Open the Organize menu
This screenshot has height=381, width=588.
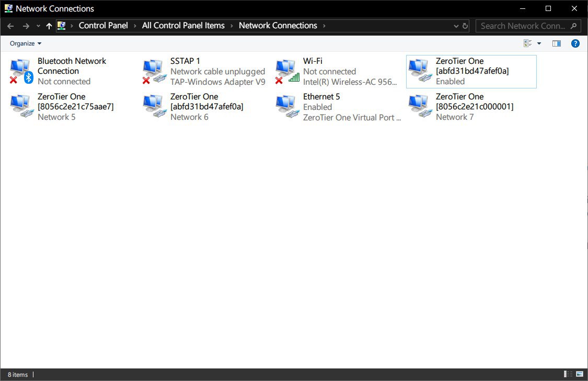(x=26, y=43)
